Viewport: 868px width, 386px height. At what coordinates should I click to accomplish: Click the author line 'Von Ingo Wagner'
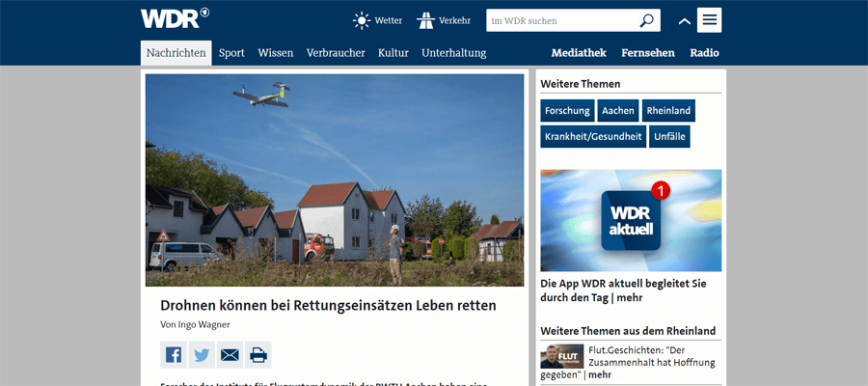[x=195, y=324]
